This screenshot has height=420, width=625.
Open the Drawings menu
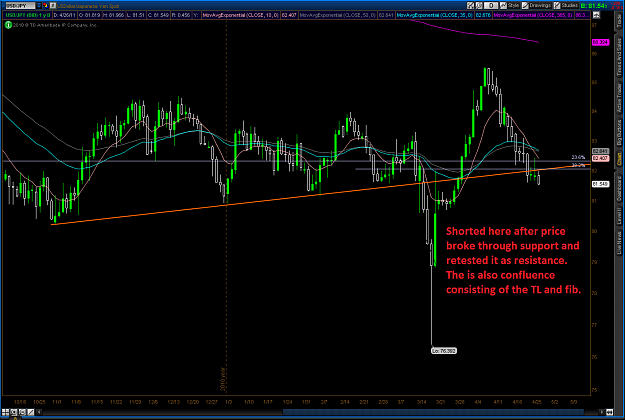point(537,6)
